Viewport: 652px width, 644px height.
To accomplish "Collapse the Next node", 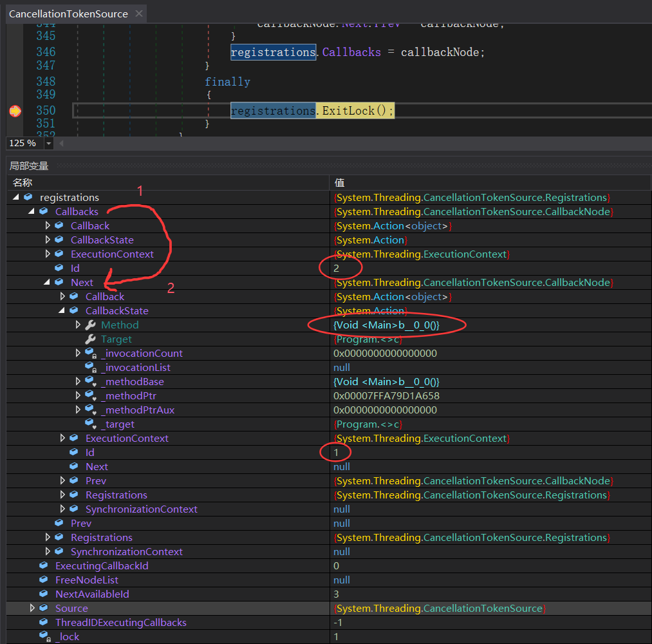I will [46, 282].
